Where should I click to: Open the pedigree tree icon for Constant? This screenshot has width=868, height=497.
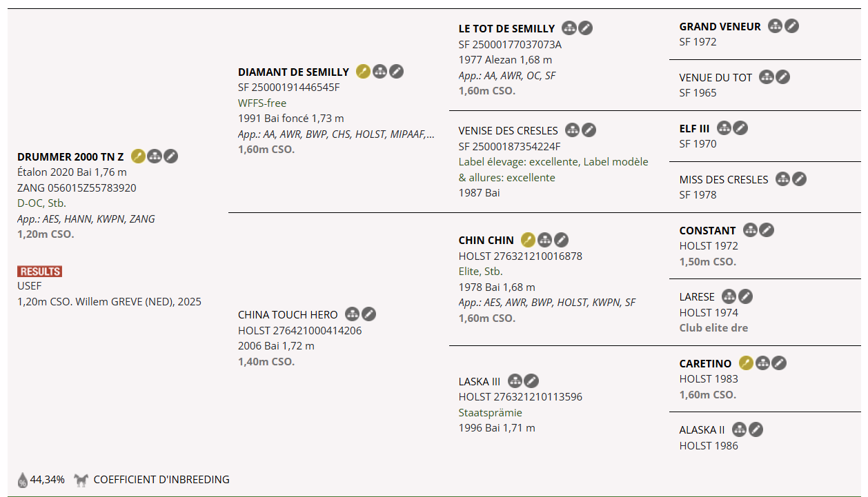click(750, 230)
